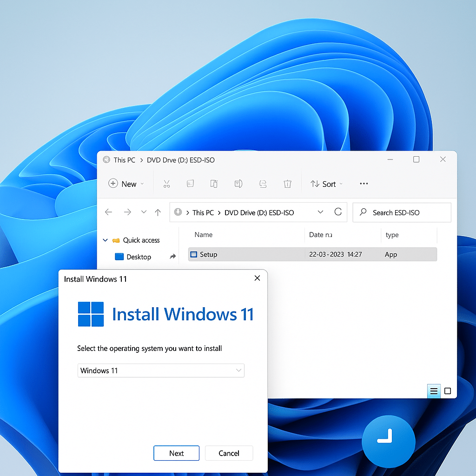
Task: Check the checkbox next to Setup
Action: coord(193,254)
